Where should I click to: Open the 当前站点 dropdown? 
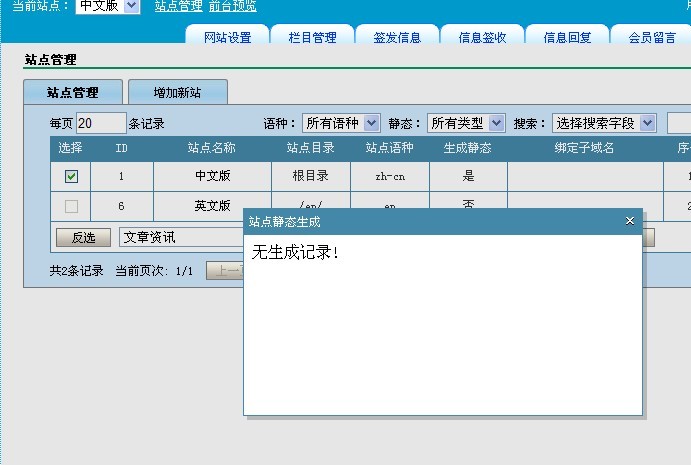coord(108,6)
